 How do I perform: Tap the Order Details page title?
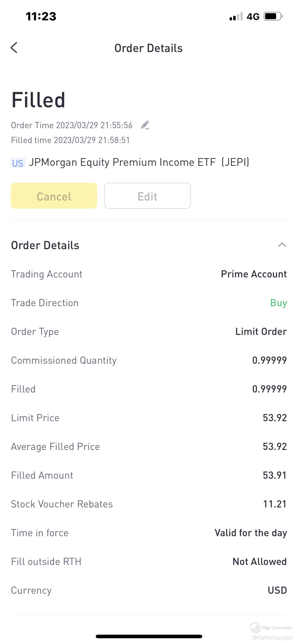pyautogui.click(x=149, y=48)
